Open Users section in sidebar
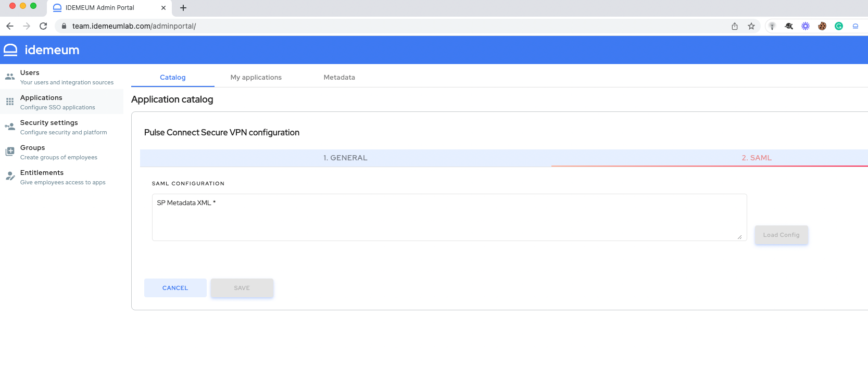The height and width of the screenshot is (366, 868). (x=61, y=77)
